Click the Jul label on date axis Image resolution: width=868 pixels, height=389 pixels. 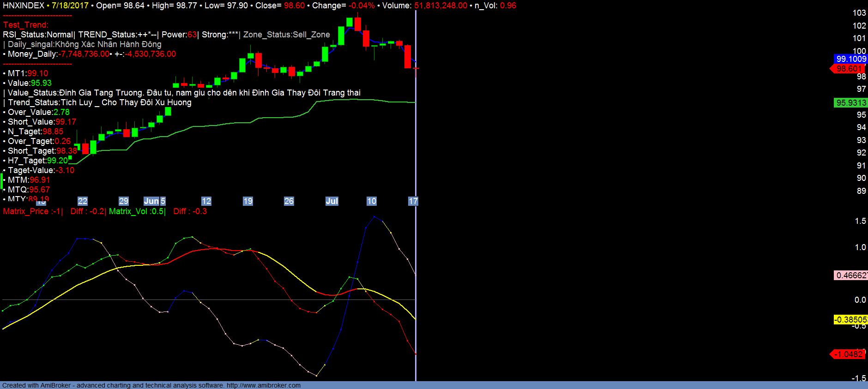point(332,201)
